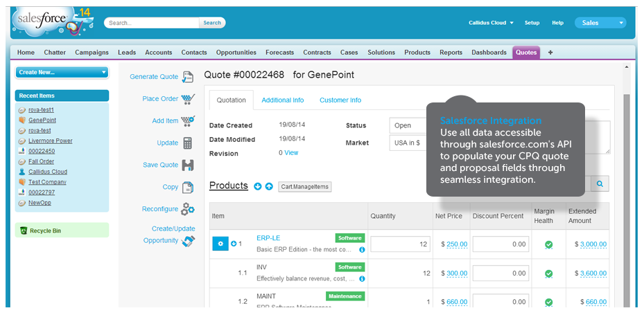Image resolution: width=644 pixels, height=315 pixels.
Task: Click the Generate Quote document icon
Action: 188,77
